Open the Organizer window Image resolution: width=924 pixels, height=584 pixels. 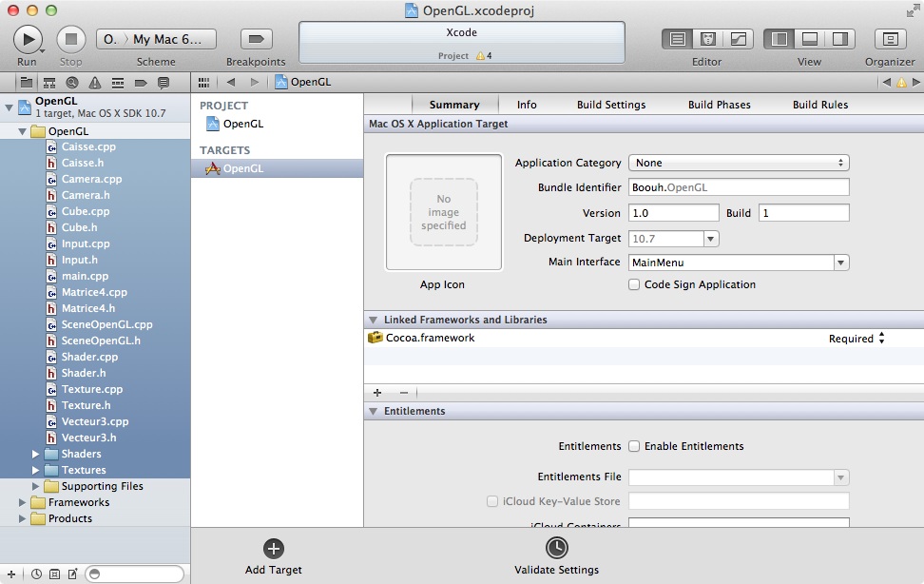coord(890,39)
